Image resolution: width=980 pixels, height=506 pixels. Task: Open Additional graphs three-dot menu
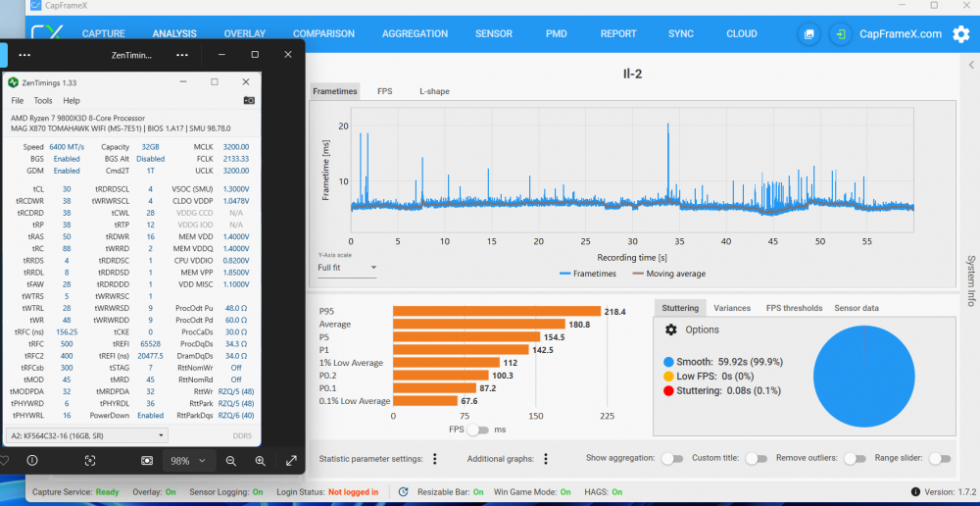tap(545, 459)
